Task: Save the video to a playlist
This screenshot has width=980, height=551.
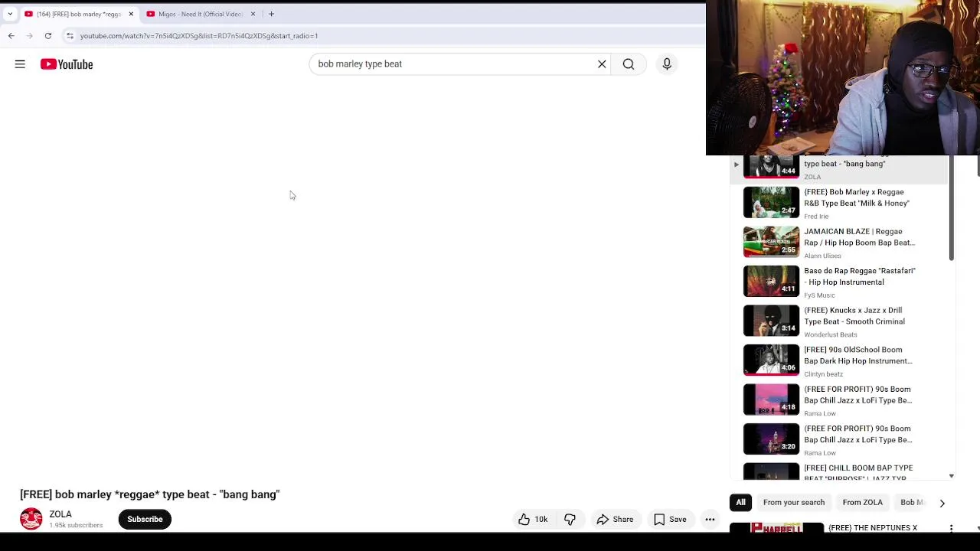Action: [670, 520]
